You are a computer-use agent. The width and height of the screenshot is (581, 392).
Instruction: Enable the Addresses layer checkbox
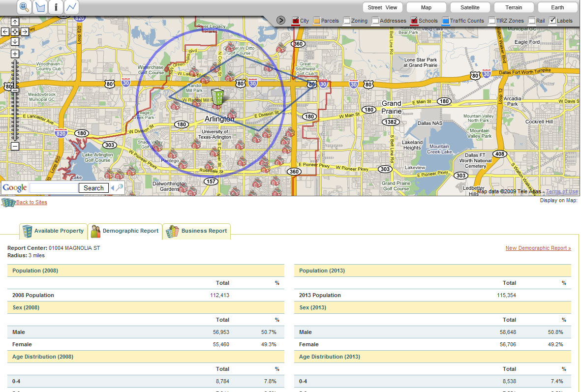pos(375,21)
